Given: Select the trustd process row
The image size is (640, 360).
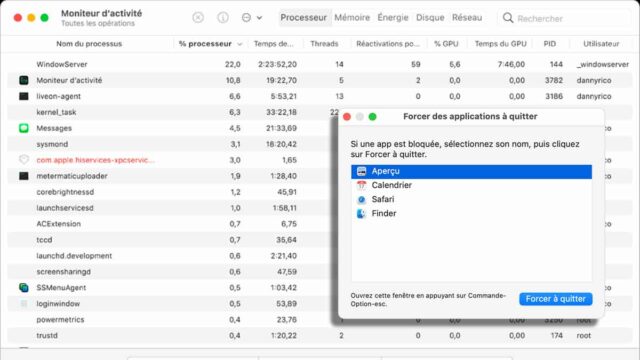Looking at the screenshot, I should coord(320,336).
